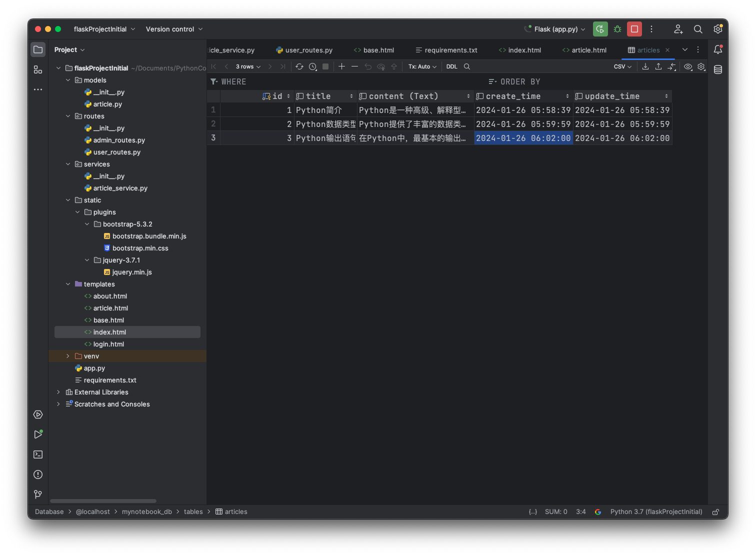Viewport: 756px width, 556px height.
Task: Open the CSV export format dropdown
Action: (x=622, y=66)
